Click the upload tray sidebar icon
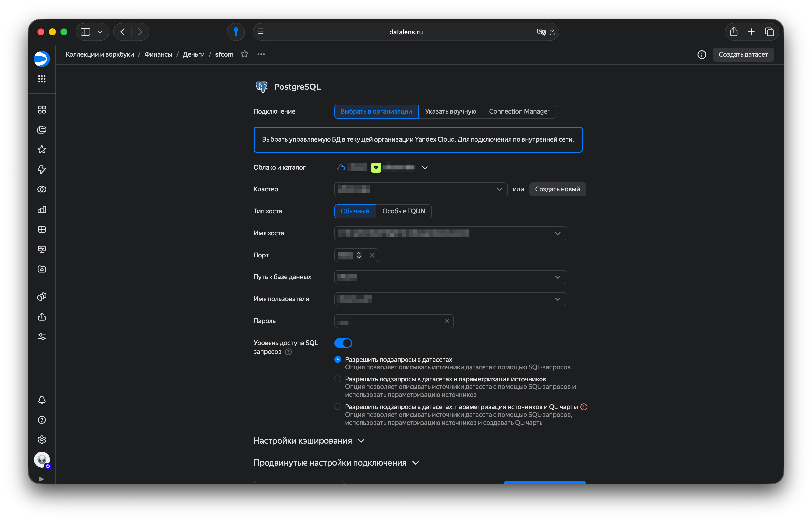 [x=42, y=317]
